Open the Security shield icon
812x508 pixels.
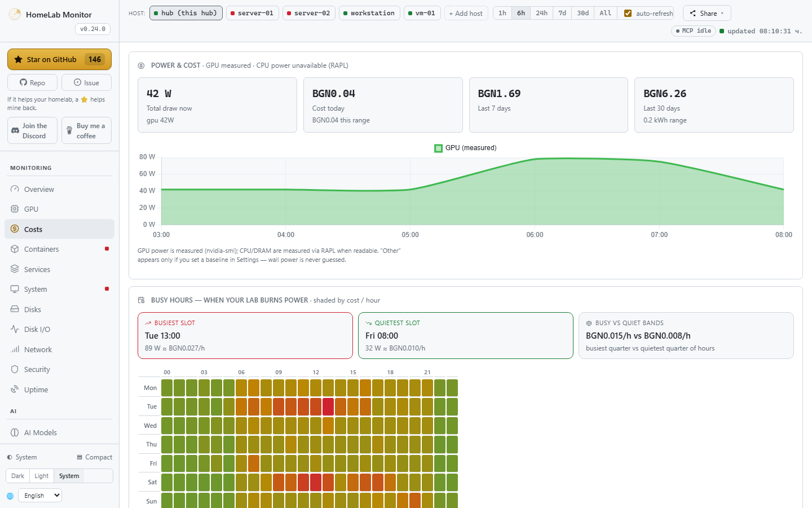[15, 369]
